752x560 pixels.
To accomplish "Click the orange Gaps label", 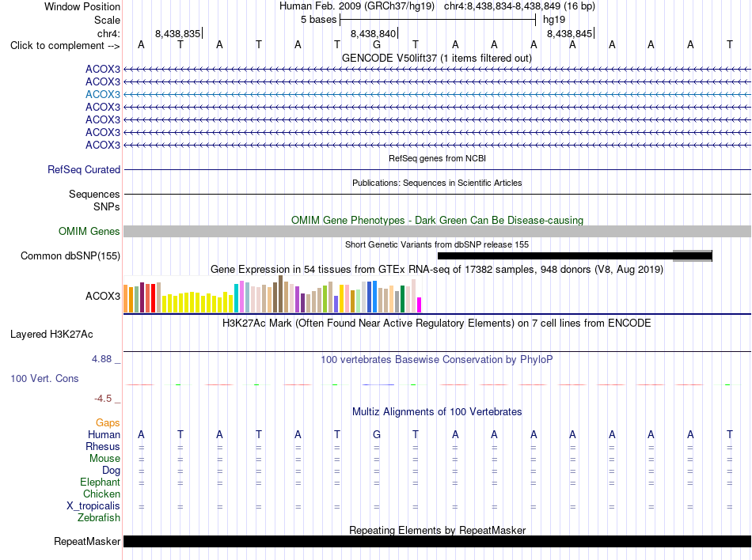I will 108,422.
